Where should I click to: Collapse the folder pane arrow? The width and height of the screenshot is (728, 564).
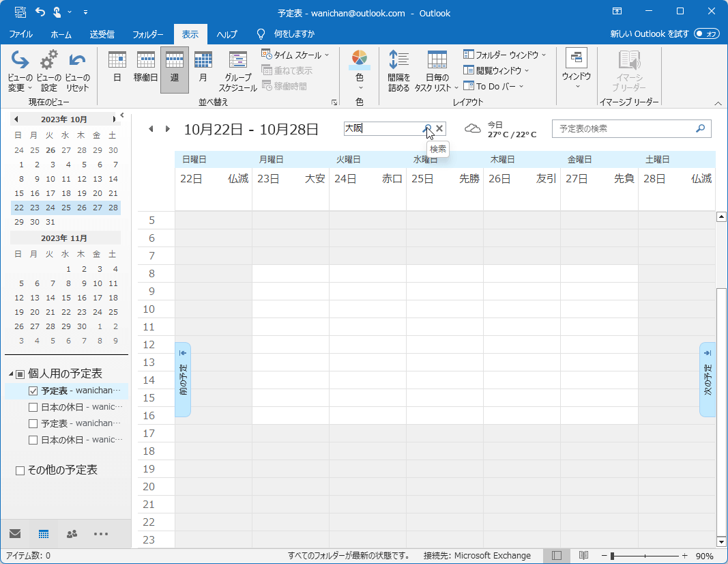tap(122, 115)
